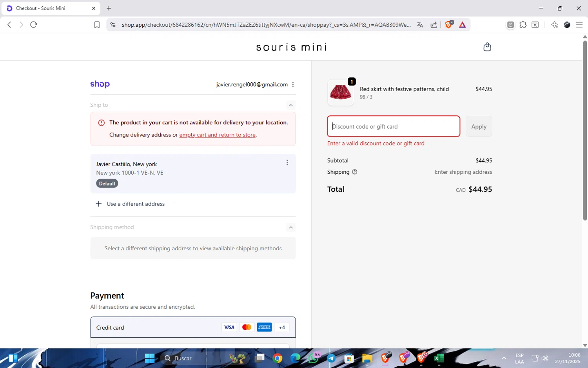Reload the checkout page
The width and height of the screenshot is (588, 368).
coord(34,25)
